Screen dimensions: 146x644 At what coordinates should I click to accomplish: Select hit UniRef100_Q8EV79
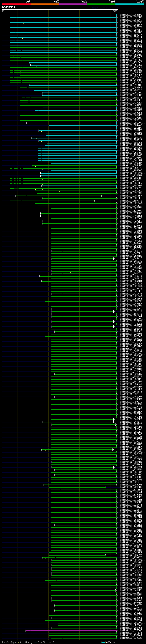pyautogui.click(x=131, y=261)
